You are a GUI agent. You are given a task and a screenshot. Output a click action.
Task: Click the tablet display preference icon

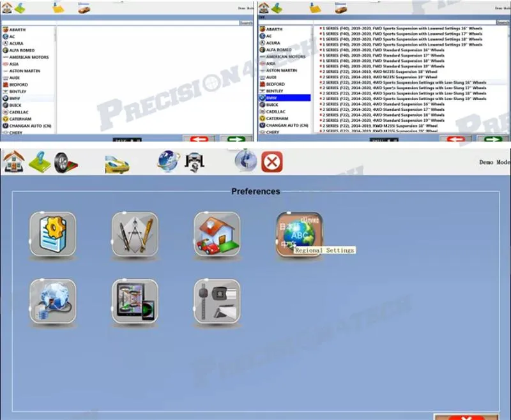click(x=134, y=301)
